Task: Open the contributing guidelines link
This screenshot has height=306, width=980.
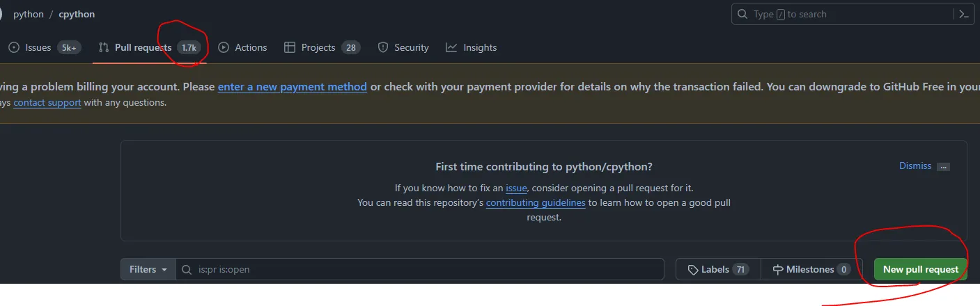Action: (x=536, y=203)
